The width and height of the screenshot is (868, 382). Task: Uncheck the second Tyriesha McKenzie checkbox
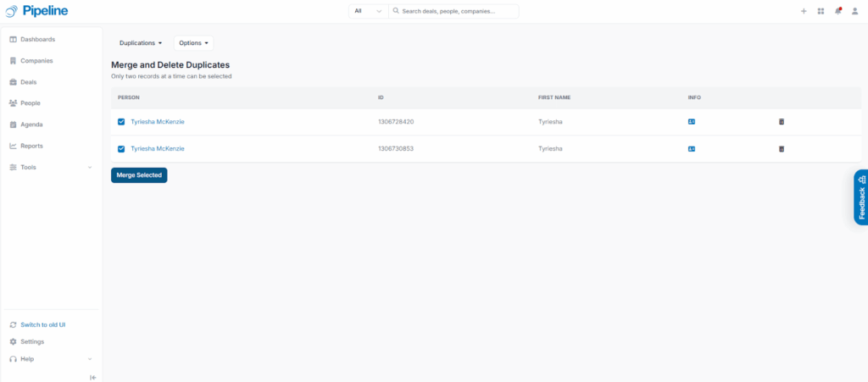121,149
